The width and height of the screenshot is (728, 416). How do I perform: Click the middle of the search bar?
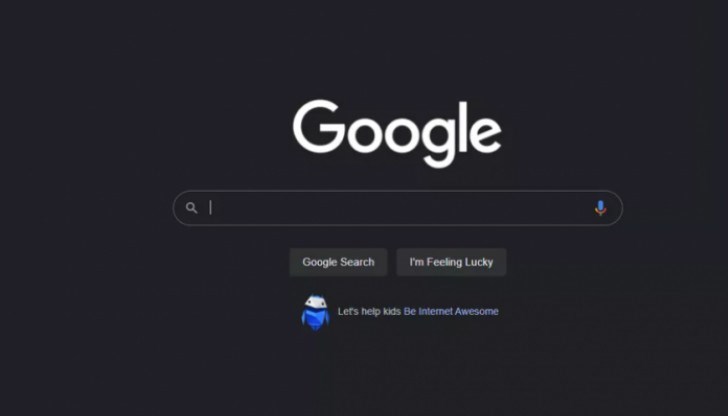point(398,208)
